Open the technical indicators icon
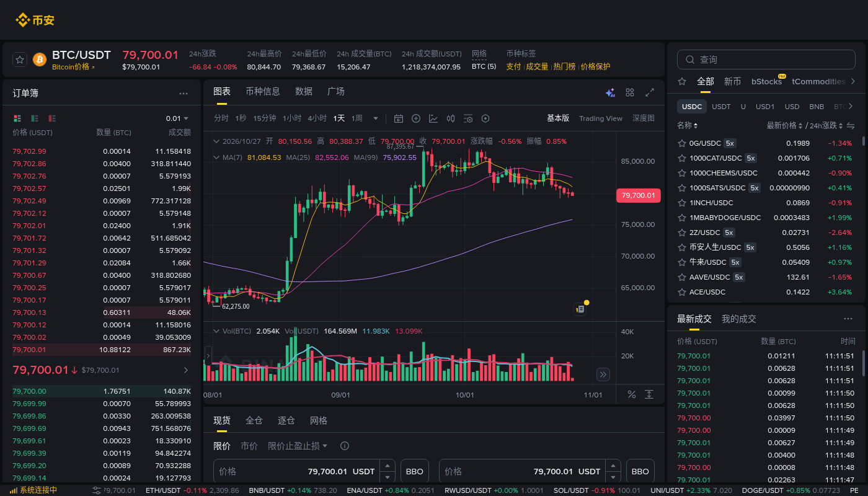The width and height of the screenshot is (868, 496). tap(433, 118)
